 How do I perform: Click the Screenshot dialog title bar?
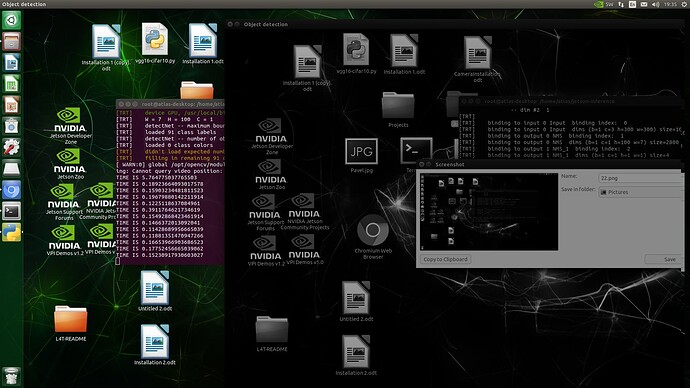click(x=549, y=164)
